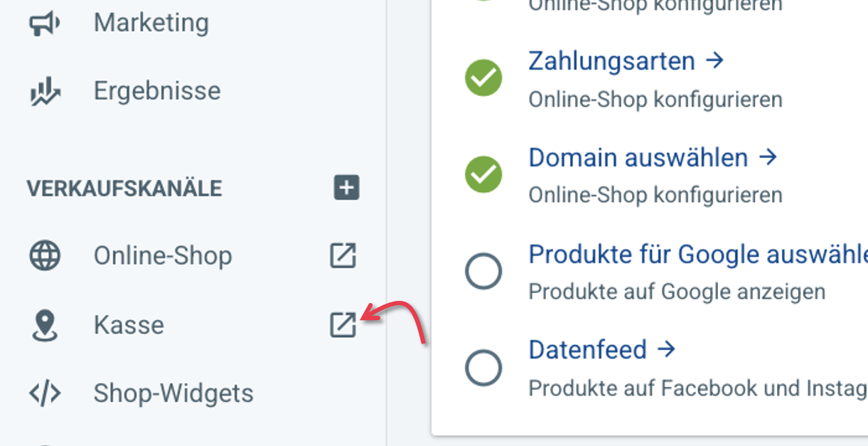Add a sales channel with plus icon
This screenshot has width=868, height=446.
point(346,188)
